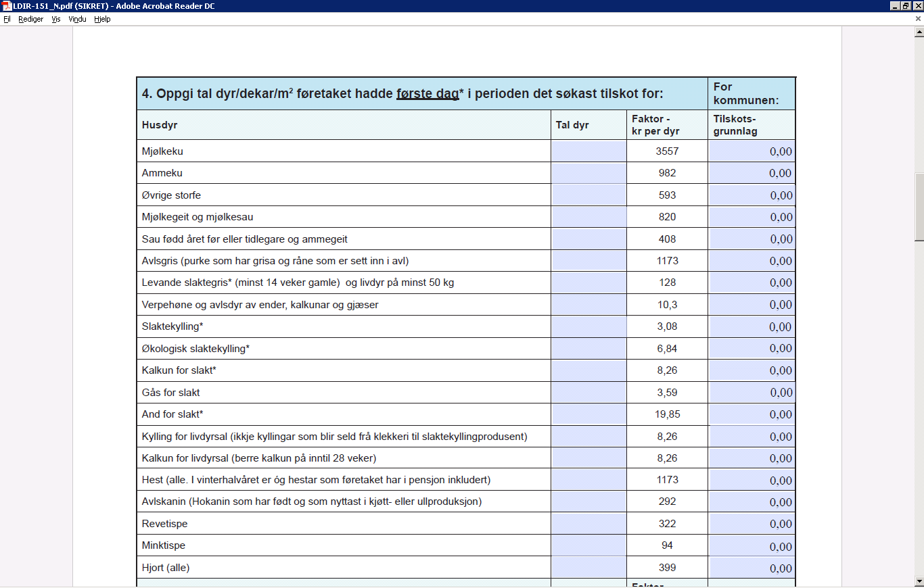Screen dimensions: 924x588
Task: Click the 'Verpehøne og avlsdyr' row label
Action: (x=260, y=305)
